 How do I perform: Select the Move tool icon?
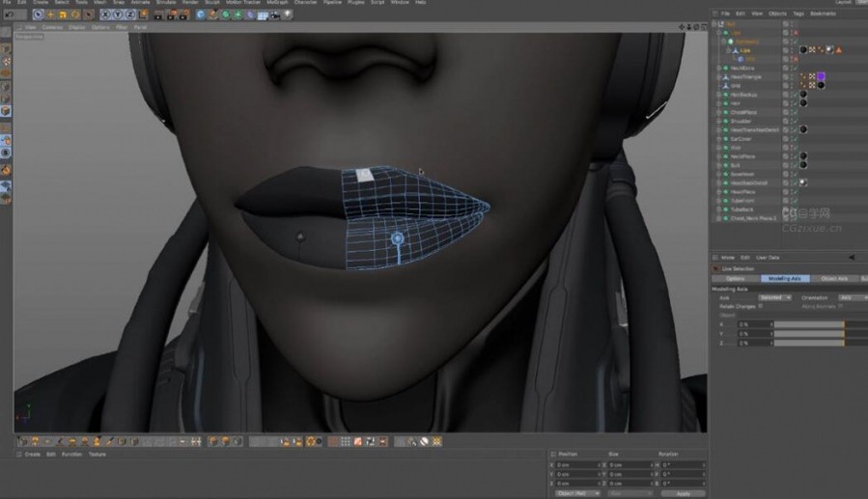(x=50, y=14)
